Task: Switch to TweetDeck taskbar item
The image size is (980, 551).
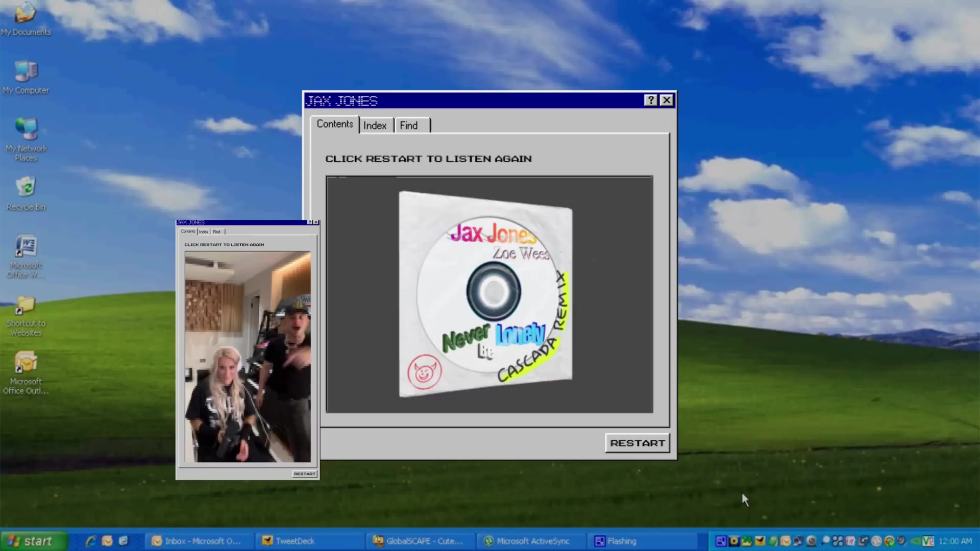Action: click(310, 541)
